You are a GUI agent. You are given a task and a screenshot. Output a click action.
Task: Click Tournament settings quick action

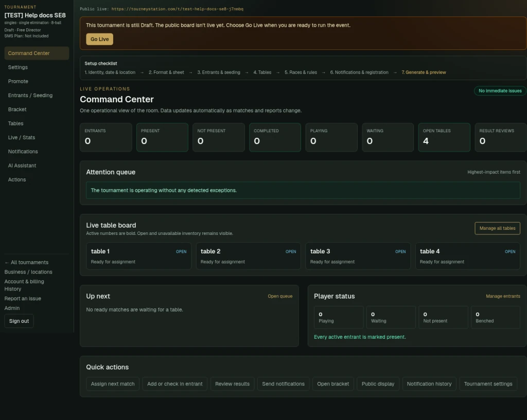click(488, 384)
